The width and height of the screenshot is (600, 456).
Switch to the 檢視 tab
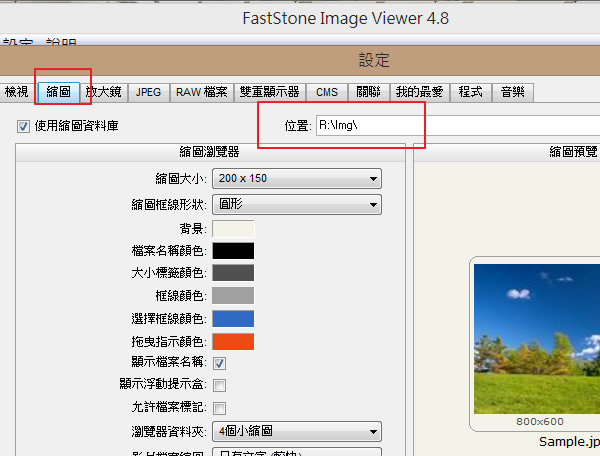[x=16, y=92]
